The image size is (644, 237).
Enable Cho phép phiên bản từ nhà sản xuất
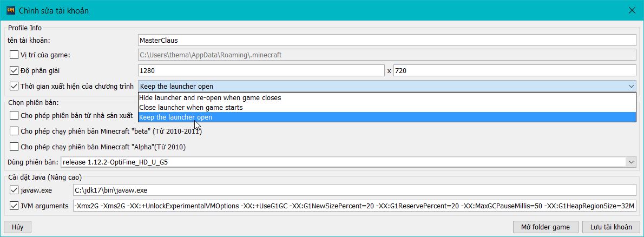[x=14, y=115]
